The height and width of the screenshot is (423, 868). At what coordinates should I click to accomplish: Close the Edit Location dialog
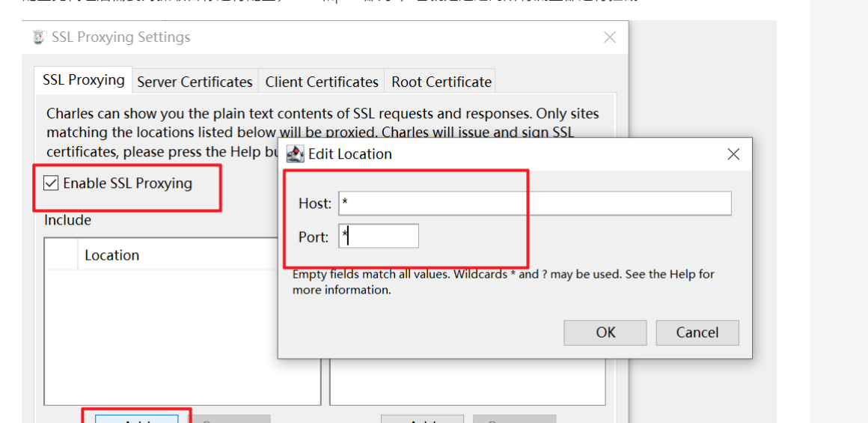[733, 154]
